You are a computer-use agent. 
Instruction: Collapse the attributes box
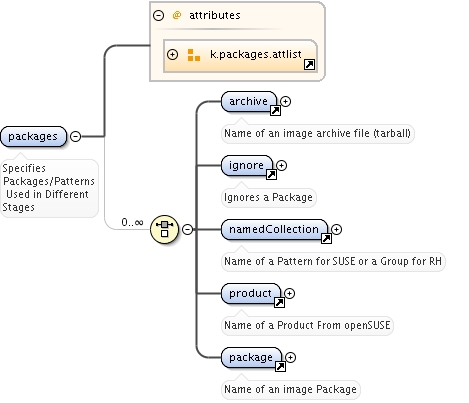[158, 15]
